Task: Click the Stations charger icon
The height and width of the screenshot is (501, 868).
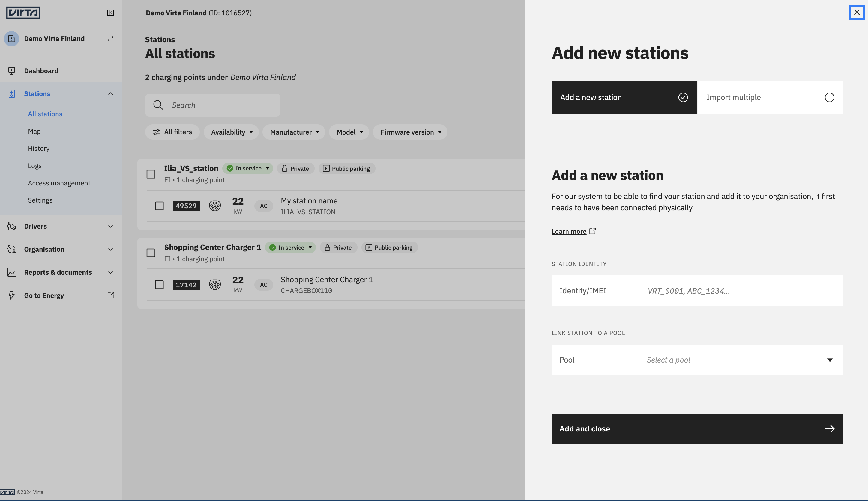Action: (x=12, y=93)
